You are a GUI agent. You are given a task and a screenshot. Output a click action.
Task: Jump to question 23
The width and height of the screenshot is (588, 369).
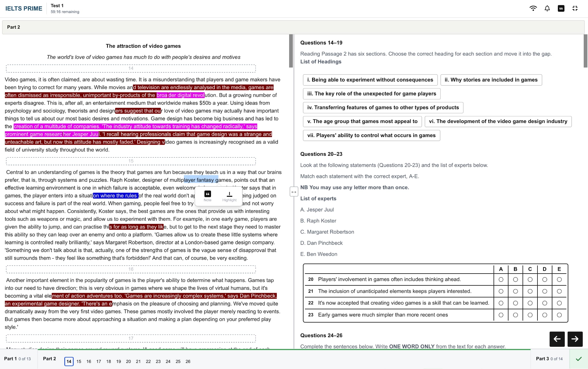point(158,362)
